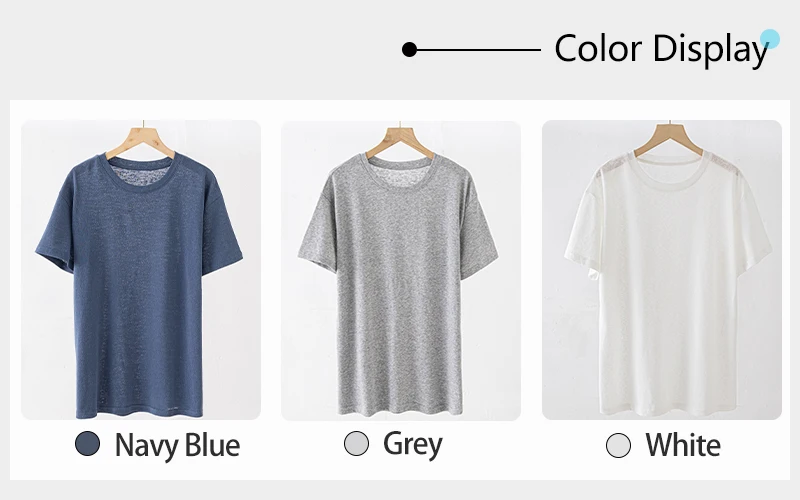Image resolution: width=800 pixels, height=500 pixels.
Task: Click the Color Display heading
Action: pos(661,49)
